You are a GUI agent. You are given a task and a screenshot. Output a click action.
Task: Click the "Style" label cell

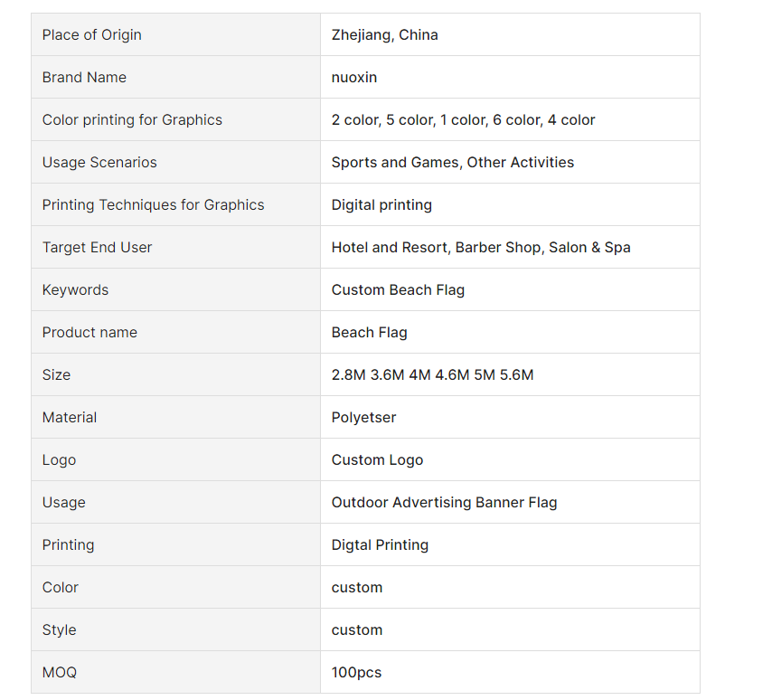(59, 630)
